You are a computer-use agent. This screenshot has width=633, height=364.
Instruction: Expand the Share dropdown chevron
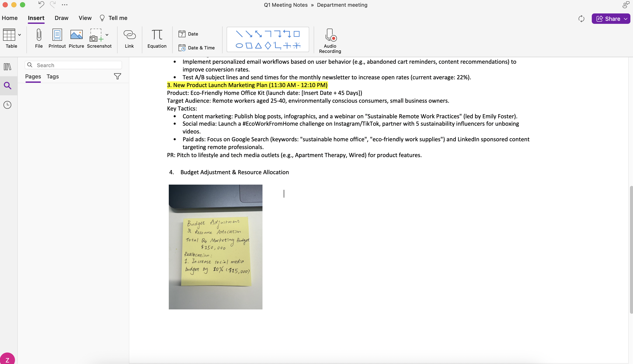click(x=626, y=19)
